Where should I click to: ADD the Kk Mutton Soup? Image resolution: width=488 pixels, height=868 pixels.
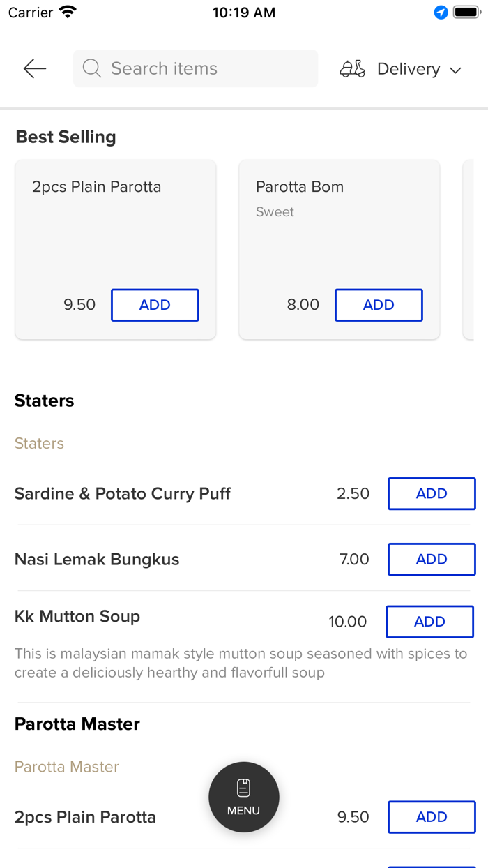click(429, 622)
